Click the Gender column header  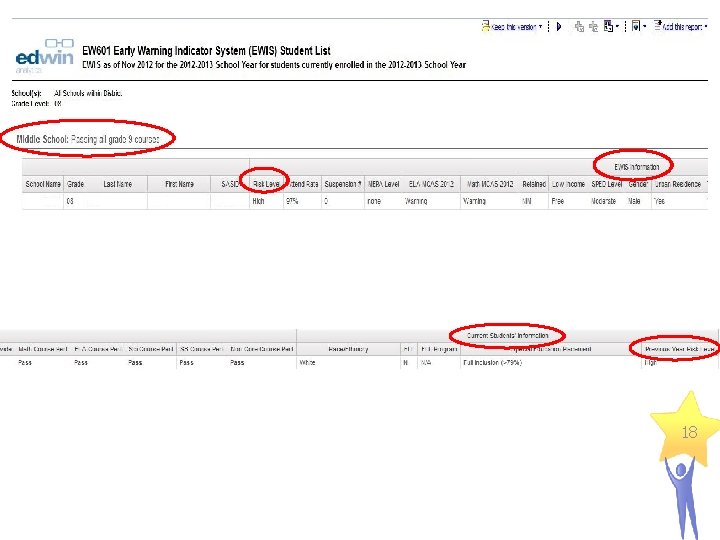coord(638,184)
